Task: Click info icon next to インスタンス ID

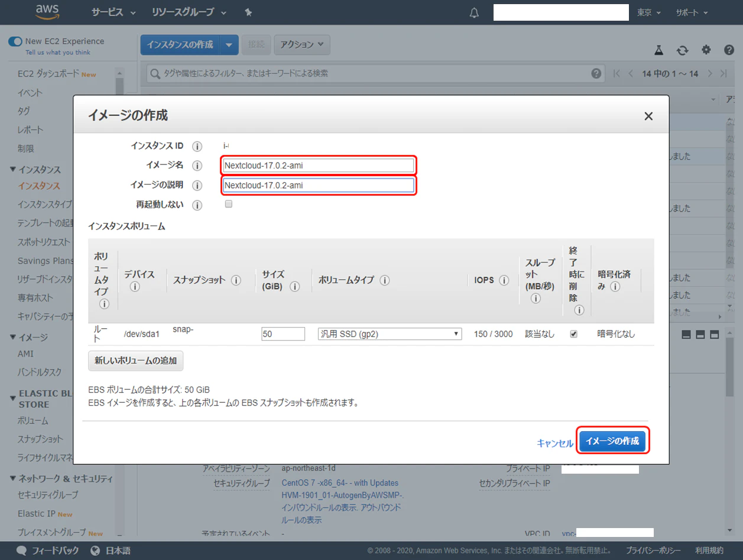Action: tap(197, 146)
